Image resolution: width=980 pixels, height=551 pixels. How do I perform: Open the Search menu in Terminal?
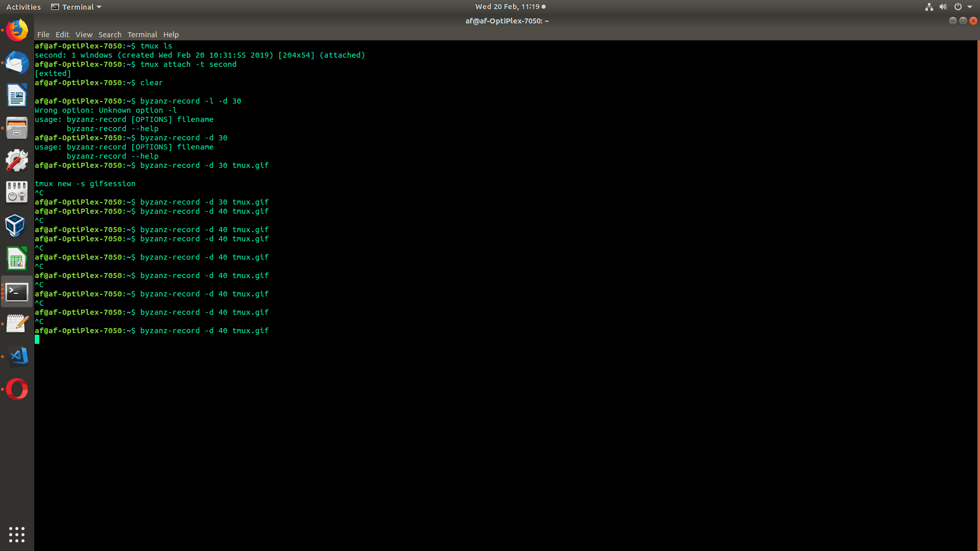tap(110, 34)
